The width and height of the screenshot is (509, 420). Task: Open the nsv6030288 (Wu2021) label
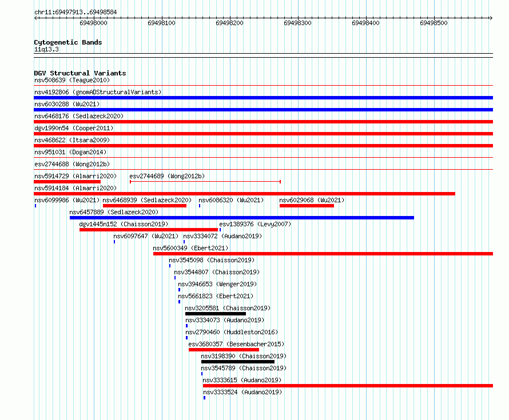point(67,104)
